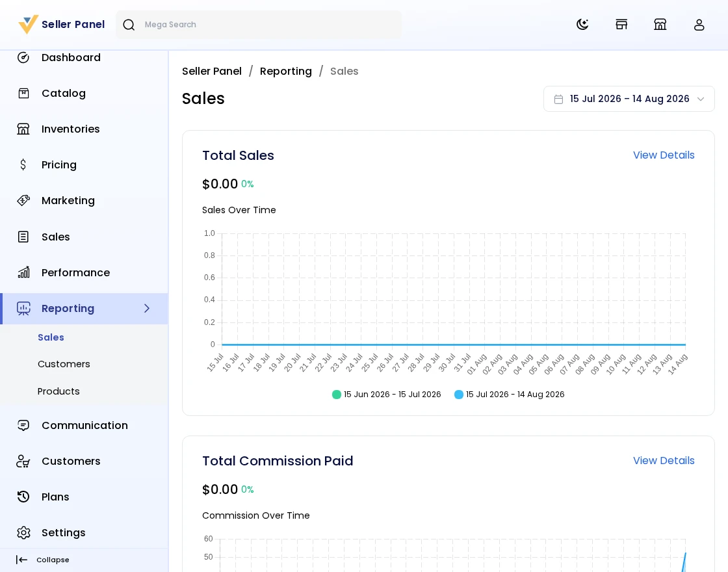The width and height of the screenshot is (728, 572).
Task: Open Catalog menu item
Action: pyautogui.click(x=84, y=94)
